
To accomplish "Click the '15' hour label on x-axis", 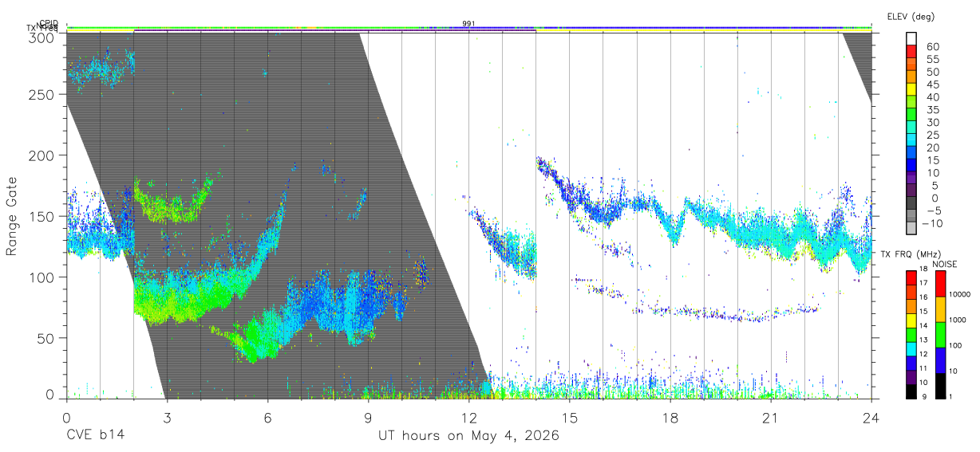I will [570, 418].
